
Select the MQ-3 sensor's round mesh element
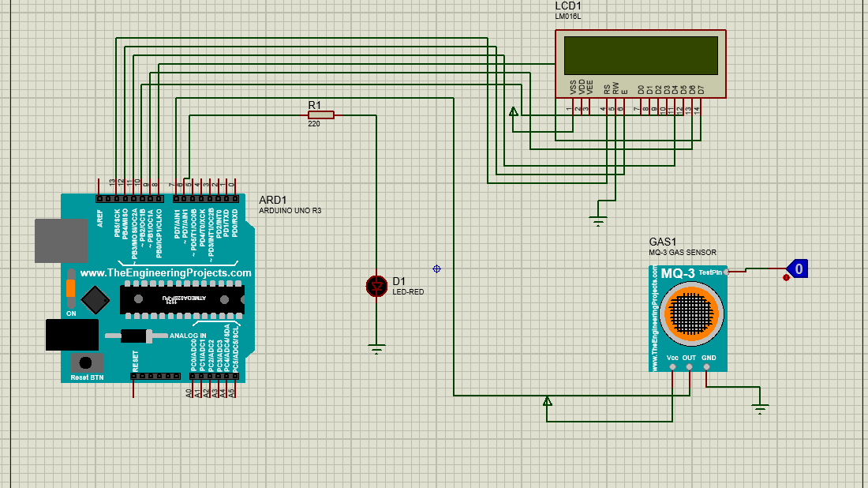(691, 313)
